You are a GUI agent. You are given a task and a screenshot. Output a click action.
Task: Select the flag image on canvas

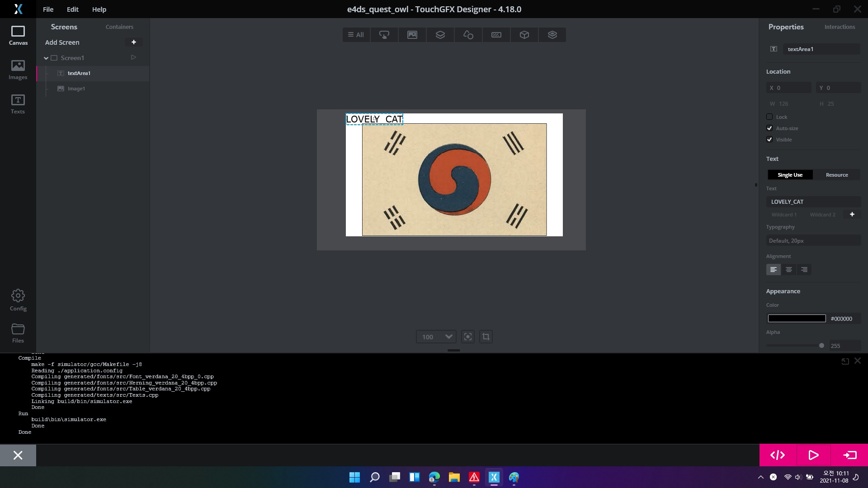click(454, 180)
